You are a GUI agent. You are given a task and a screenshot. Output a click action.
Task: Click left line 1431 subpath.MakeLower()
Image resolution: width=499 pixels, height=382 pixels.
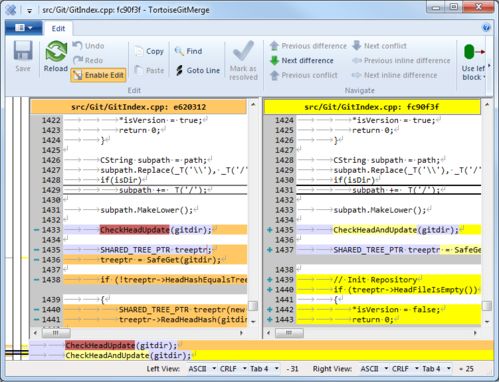[x=155, y=210]
